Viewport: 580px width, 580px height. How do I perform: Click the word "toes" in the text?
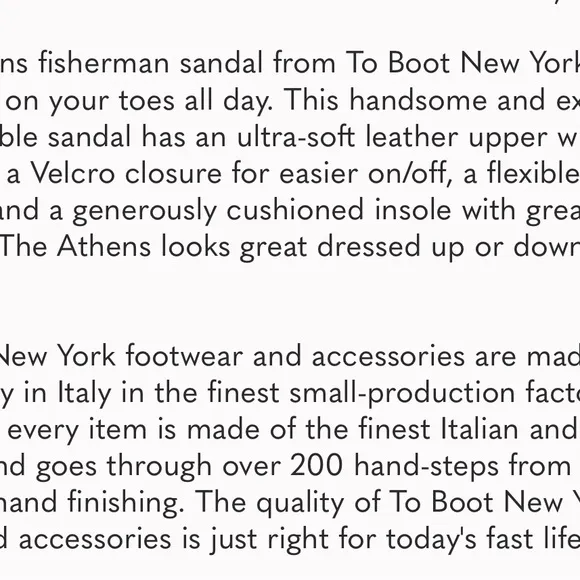(146, 101)
